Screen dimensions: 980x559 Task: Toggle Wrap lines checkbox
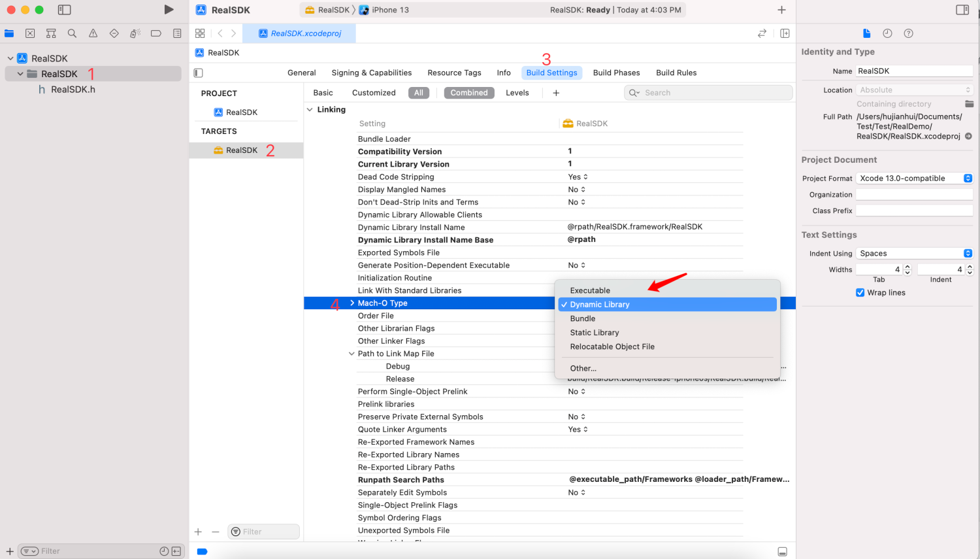(x=860, y=292)
